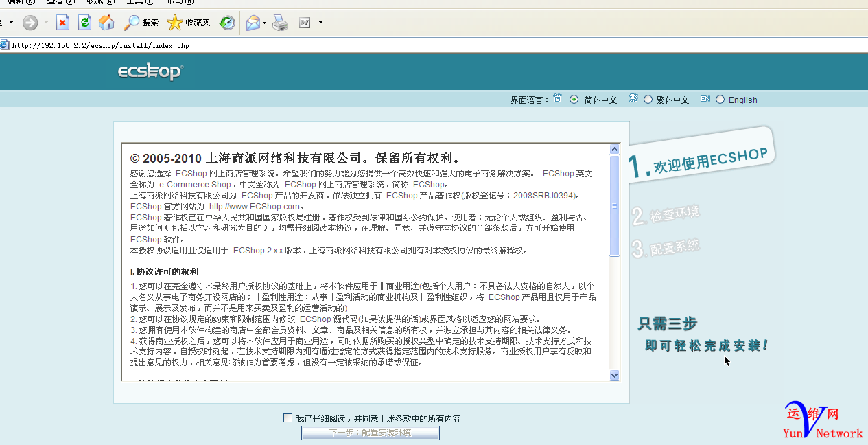This screenshot has height=445, width=868.
Task: Click the Mail envelope icon
Action: [x=253, y=23]
